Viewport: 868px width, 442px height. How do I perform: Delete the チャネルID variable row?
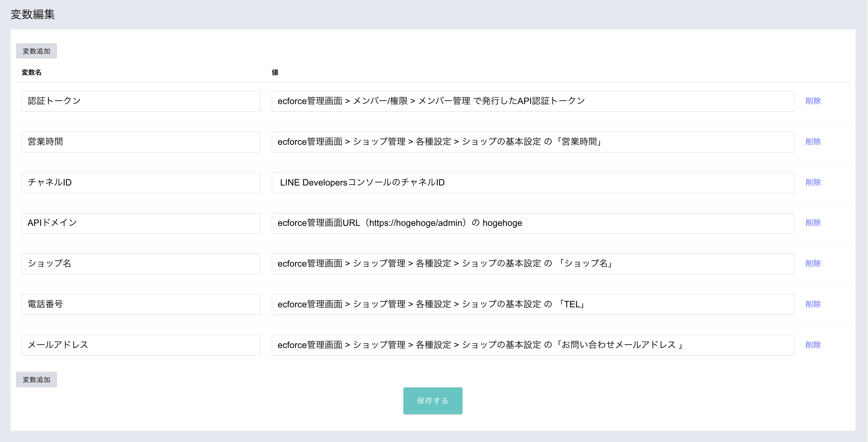coord(813,182)
